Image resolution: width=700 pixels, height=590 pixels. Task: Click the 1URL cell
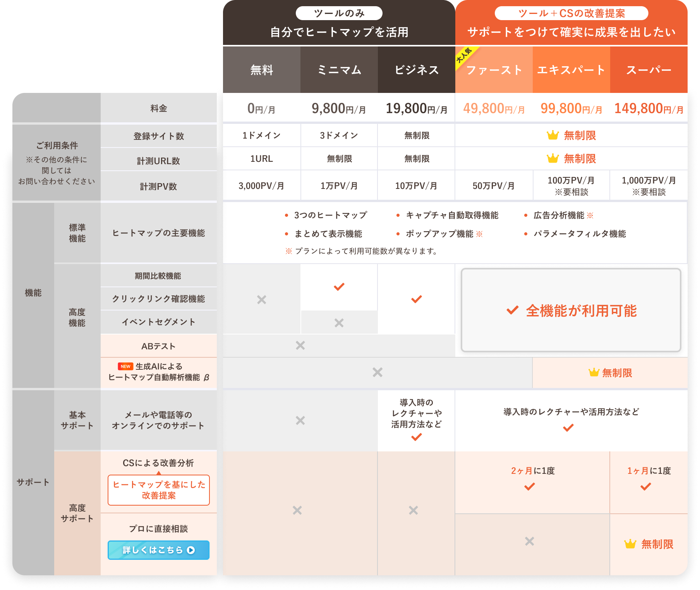tap(262, 159)
